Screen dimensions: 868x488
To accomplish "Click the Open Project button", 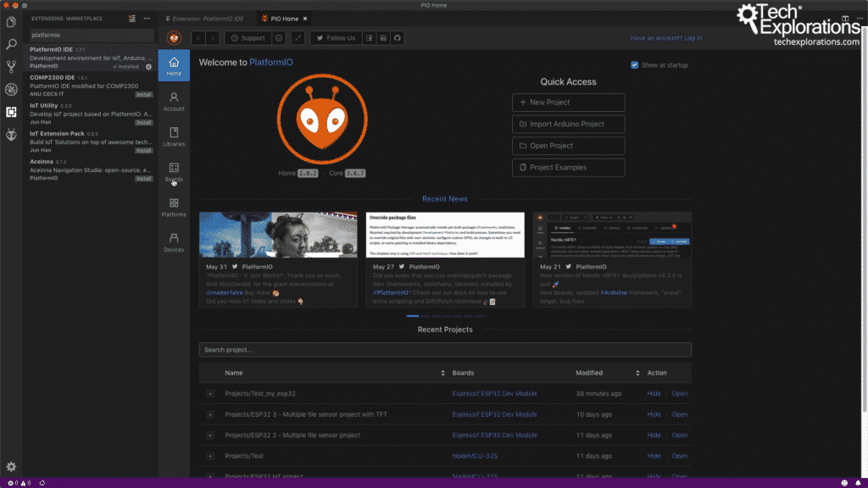I will [569, 146].
